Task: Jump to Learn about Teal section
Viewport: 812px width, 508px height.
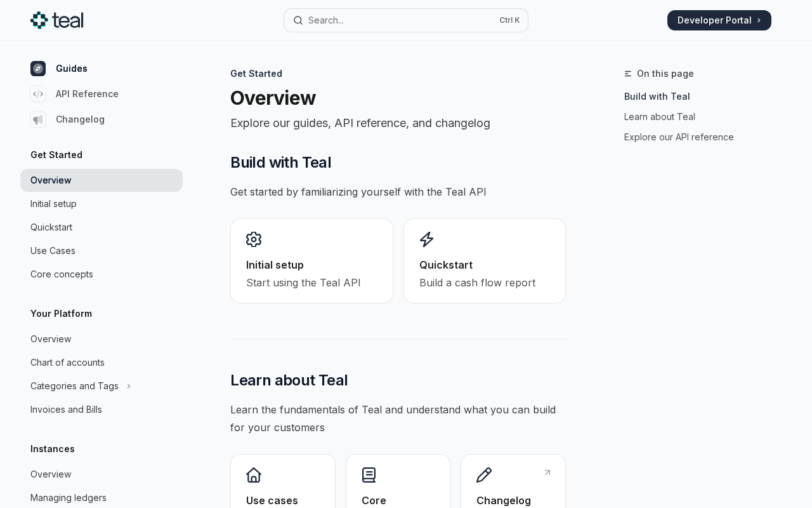Action: point(660,117)
